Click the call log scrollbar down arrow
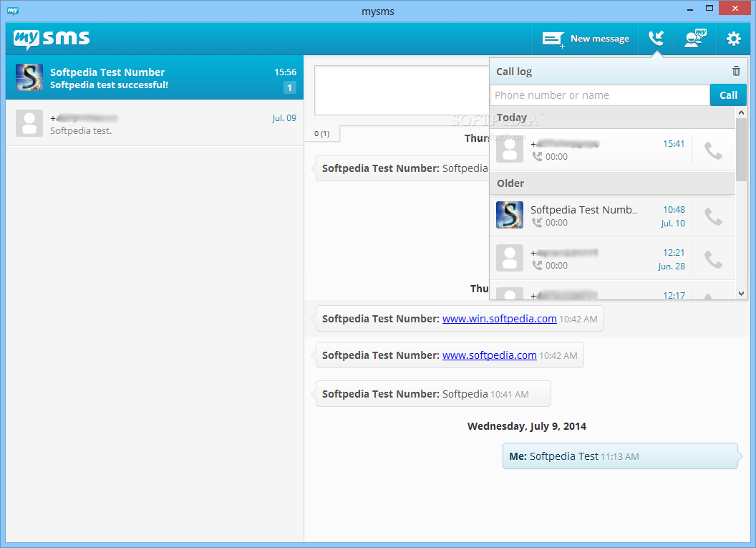The height and width of the screenshot is (548, 756). point(741,293)
